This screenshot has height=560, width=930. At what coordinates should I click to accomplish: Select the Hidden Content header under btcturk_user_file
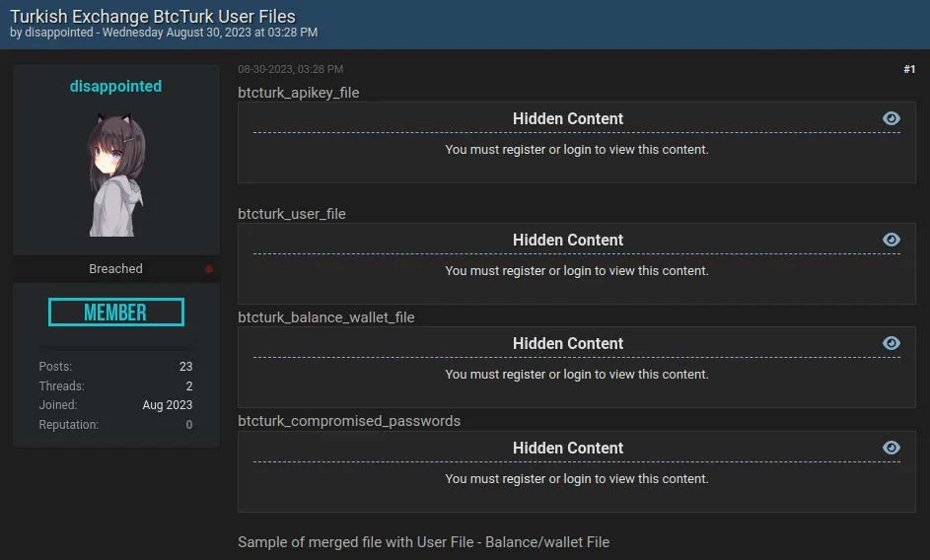click(x=567, y=240)
